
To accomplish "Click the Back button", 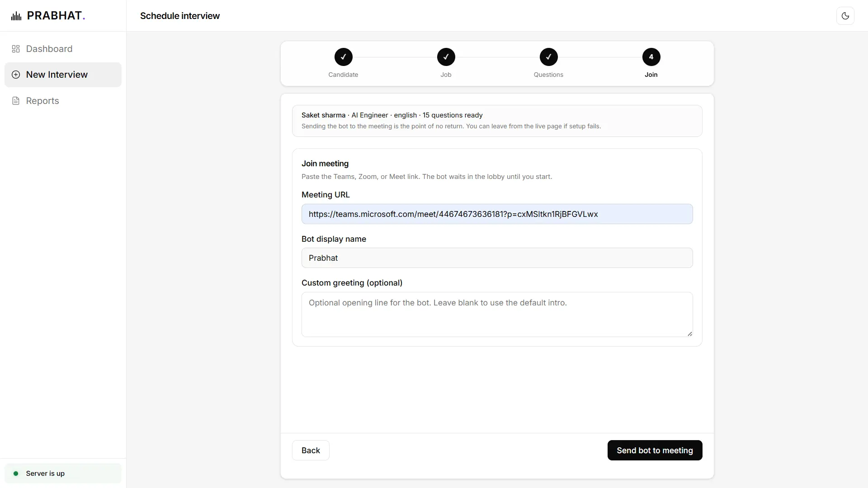I will point(311,450).
